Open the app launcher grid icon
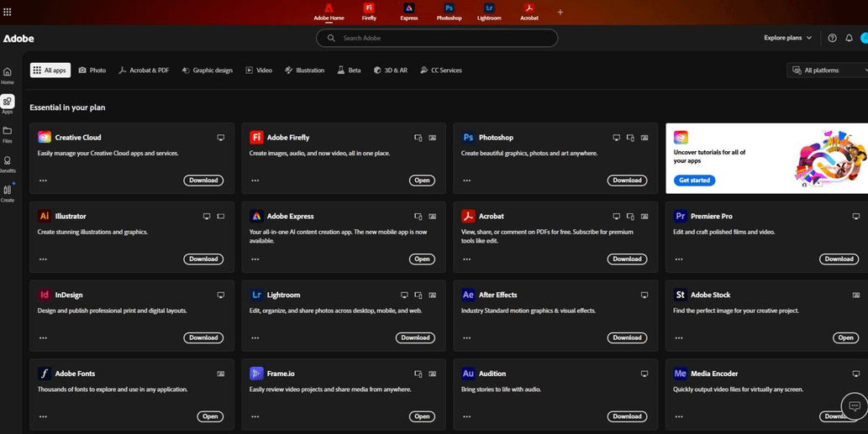Screen dimensions: 868x434 [x=8, y=12]
